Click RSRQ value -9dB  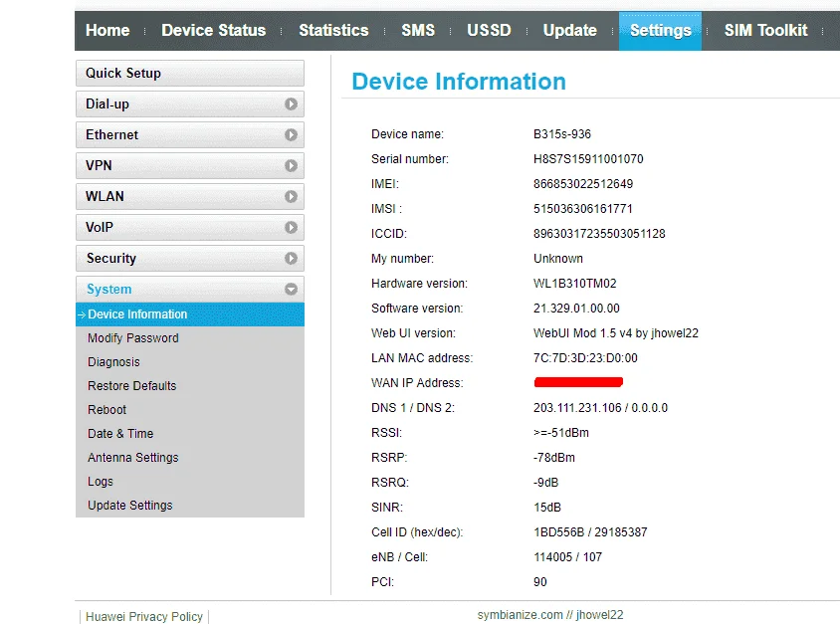545,483
